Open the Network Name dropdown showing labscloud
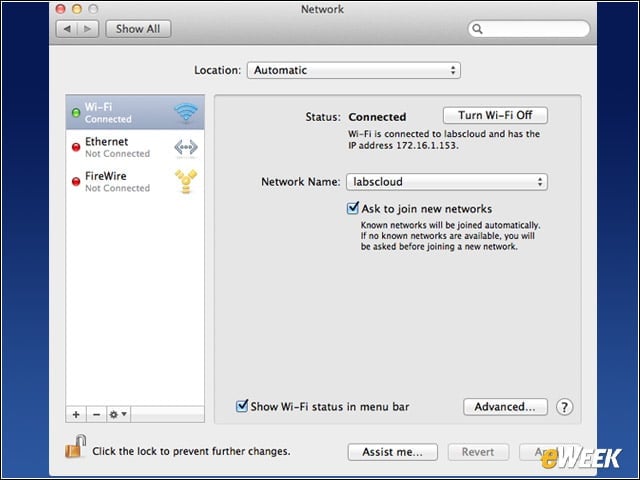The image size is (640, 480). click(x=447, y=182)
